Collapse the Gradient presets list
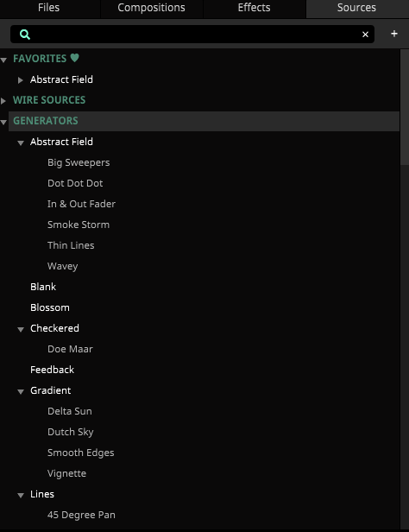The image size is (409, 532). point(21,391)
